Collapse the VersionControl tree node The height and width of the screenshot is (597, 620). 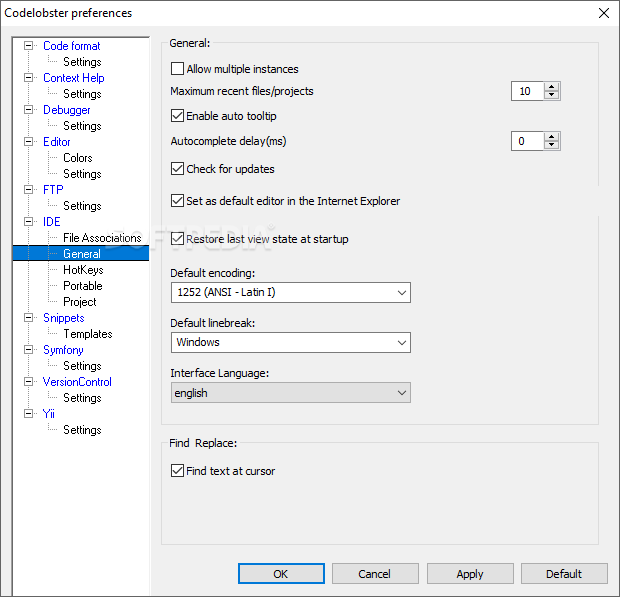click(28, 382)
